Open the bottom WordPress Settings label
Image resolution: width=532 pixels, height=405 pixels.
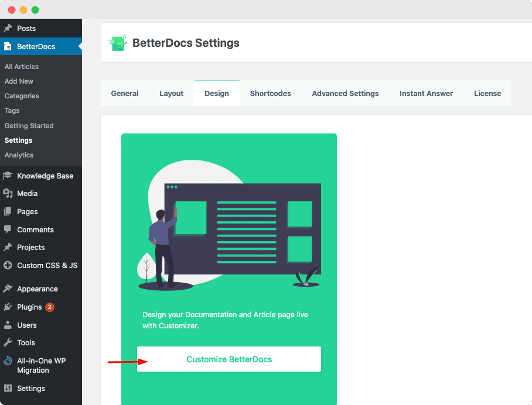pyautogui.click(x=31, y=388)
